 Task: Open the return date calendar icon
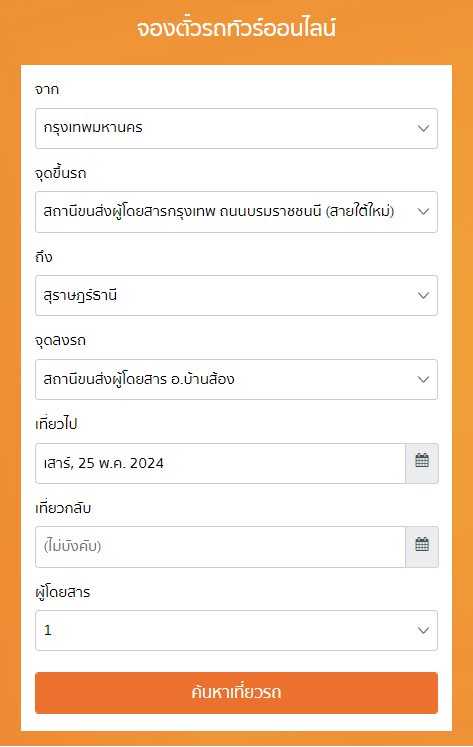(422, 546)
